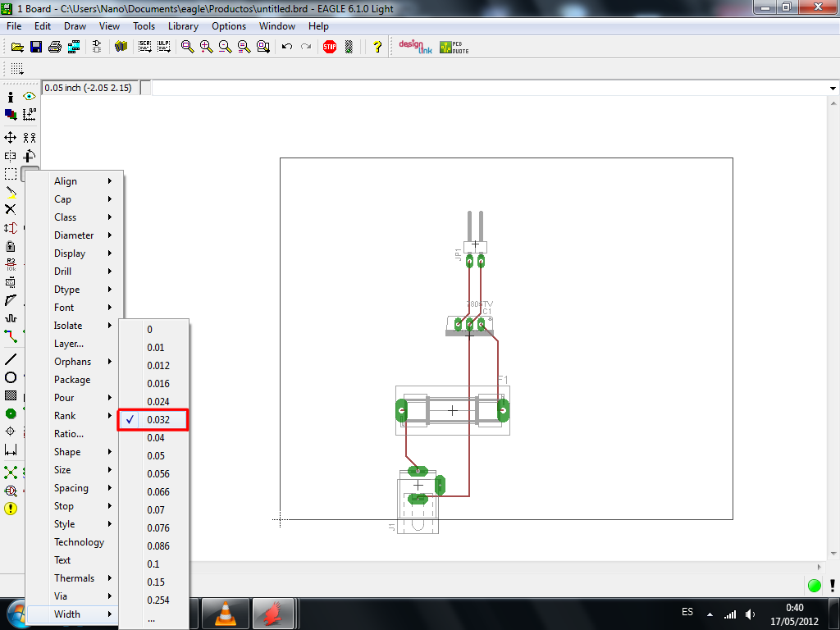Viewport: 840px width, 630px height.
Task: Open VLC from the taskbar
Action: coord(226,614)
